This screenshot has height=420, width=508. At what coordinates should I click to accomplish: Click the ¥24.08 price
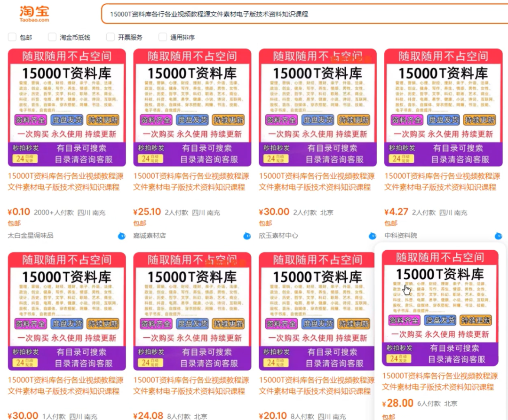coord(148,415)
